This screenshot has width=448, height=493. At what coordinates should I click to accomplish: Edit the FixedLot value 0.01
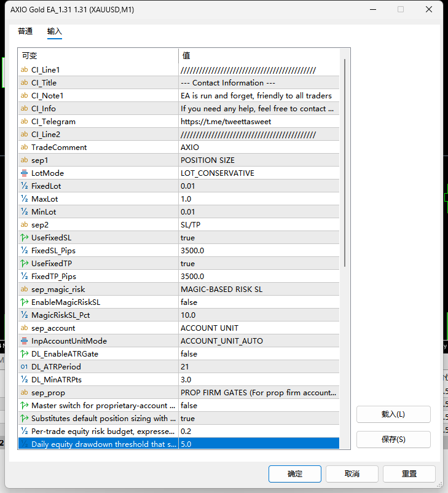pos(259,186)
